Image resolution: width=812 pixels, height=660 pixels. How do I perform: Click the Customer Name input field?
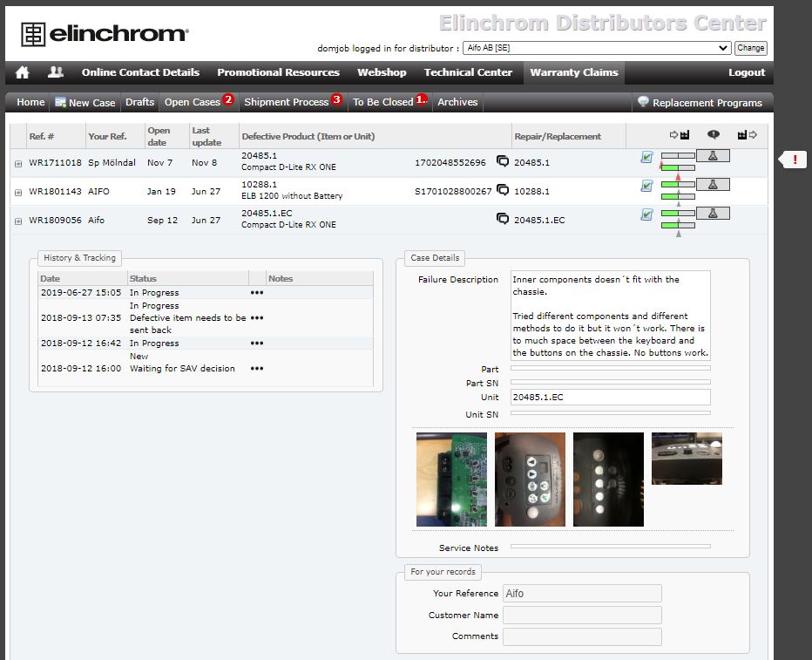pos(582,615)
